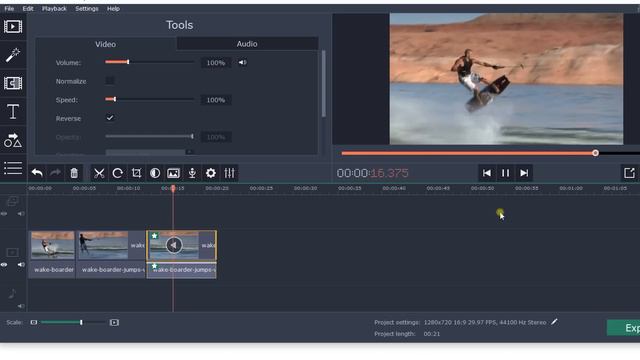Click the Project length 00:21 value
This screenshot has width=640, height=360.
point(431,334)
